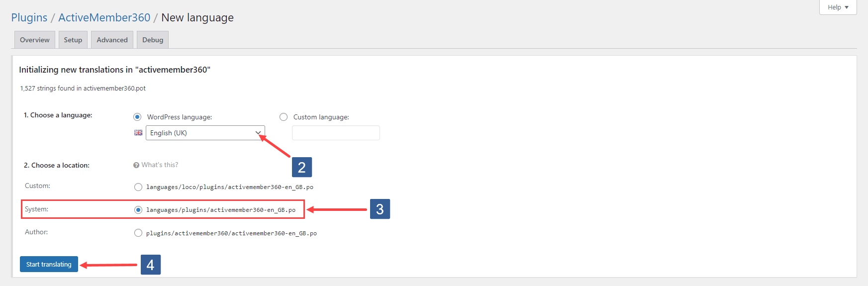Viewport: 868px width, 286px height.
Task: Click the 'Custom language:' label
Action: pyautogui.click(x=321, y=117)
